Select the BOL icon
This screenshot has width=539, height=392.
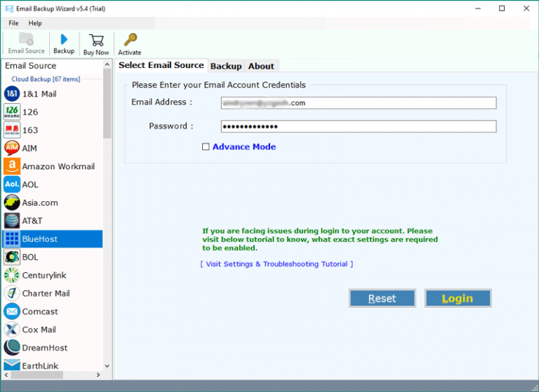[x=12, y=257]
